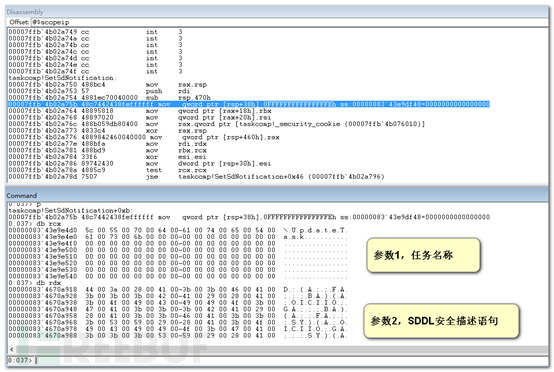Screen dimensions: 554x372
Task: Click the Offset input field showing @$scopeip
Action: pos(289,22)
